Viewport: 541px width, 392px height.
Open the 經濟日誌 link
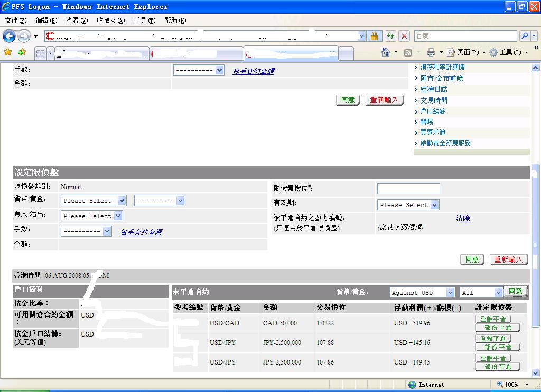[x=434, y=89]
